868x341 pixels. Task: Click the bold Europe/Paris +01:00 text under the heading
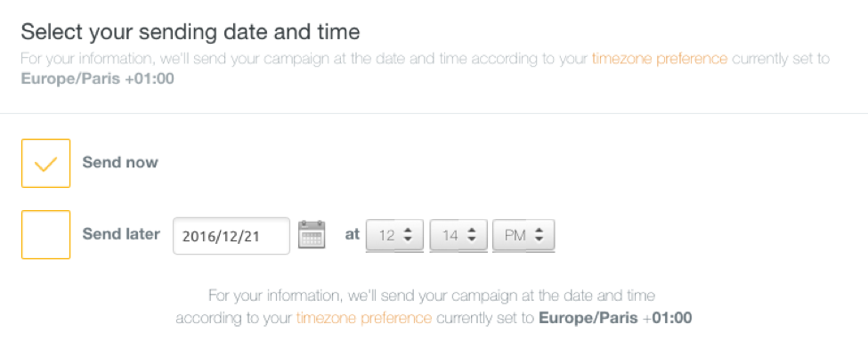click(97, 79)
